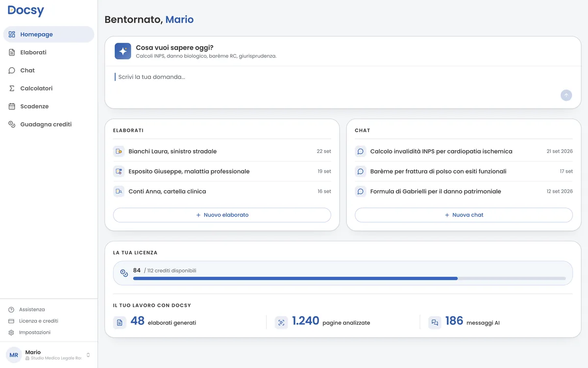Click the icon beside Conti Anna elaborato
588x368 pixels.
click(x=119, y=191)
